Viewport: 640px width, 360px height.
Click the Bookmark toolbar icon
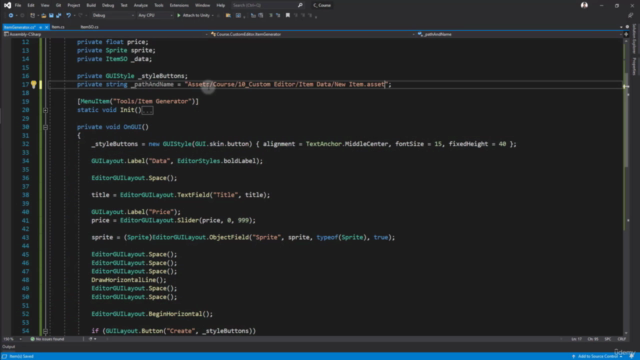point(288,16)
